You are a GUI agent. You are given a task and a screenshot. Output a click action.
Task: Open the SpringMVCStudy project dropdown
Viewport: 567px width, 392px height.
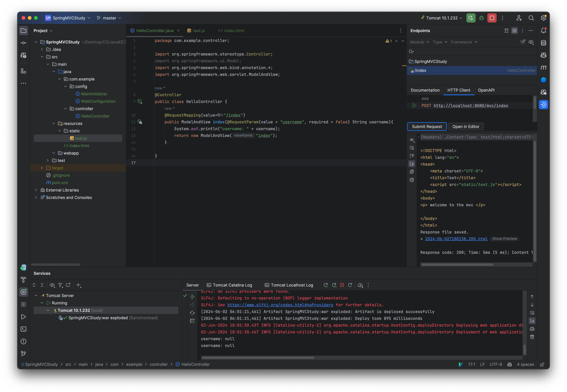[68, 18]
